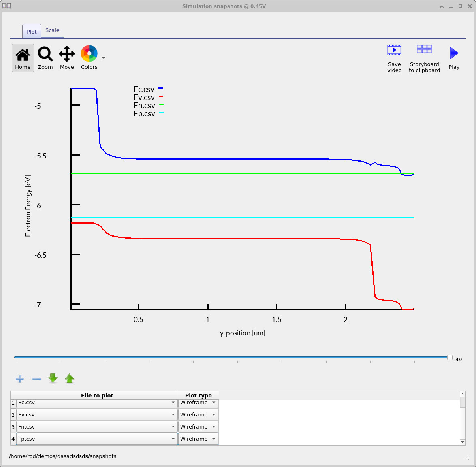Change plot type for Ev.csv row
This screenshot has width=476, height=467.
point(198,414)
